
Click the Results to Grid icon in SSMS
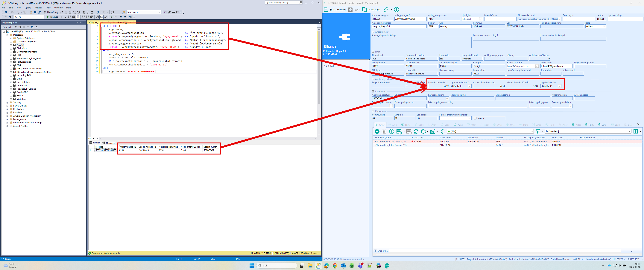(101, 17)
